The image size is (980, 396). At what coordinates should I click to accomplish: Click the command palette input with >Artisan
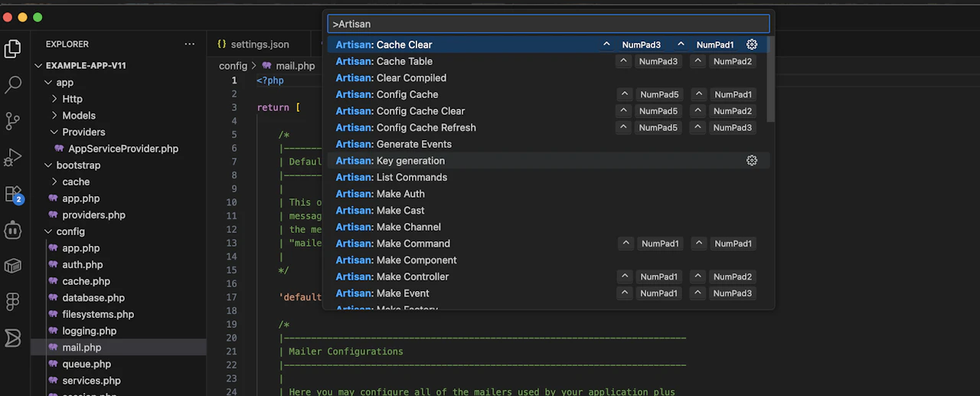548,24
